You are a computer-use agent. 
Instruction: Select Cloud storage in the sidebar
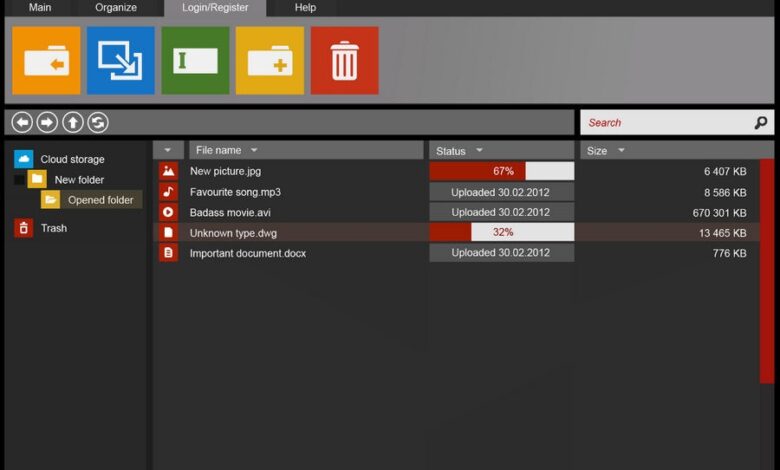pos(73,159)
